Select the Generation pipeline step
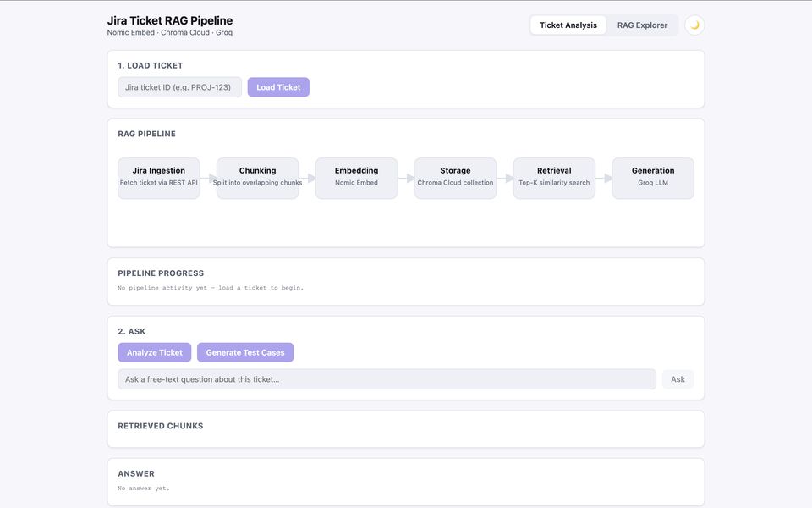 (x=653, y=178)
